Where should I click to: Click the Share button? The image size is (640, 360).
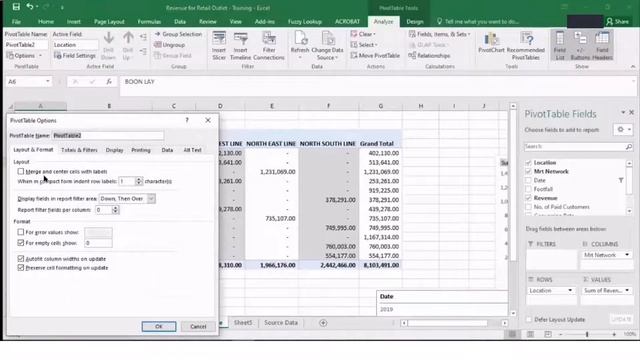point(618,22)
